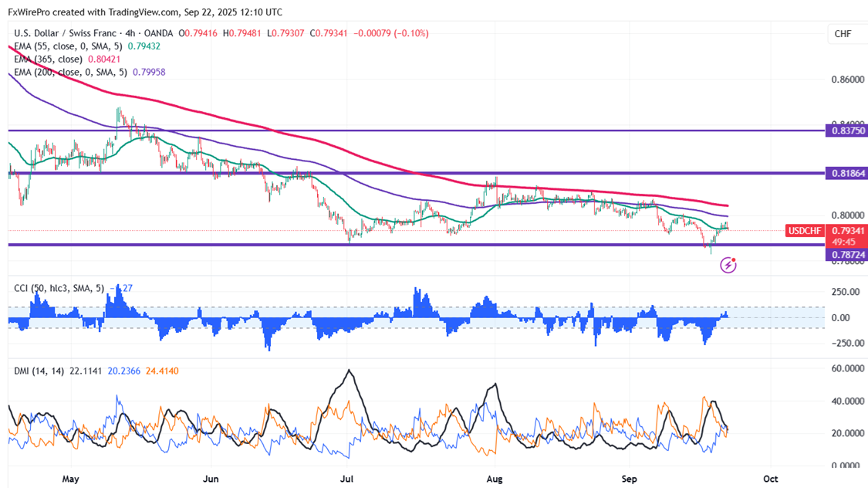Click the purple lightning bolt event icon

pyautogui.click(x=728, y=265)
